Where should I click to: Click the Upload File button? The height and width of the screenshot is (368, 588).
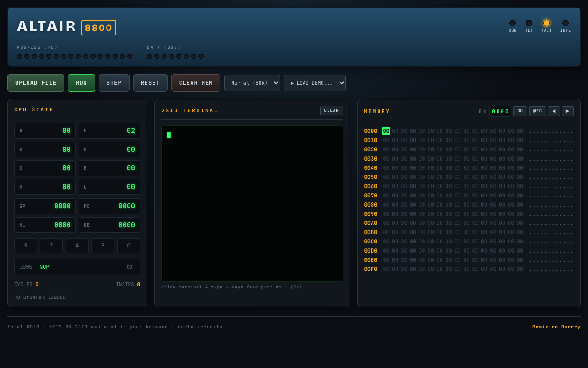(x=36, y=83)
